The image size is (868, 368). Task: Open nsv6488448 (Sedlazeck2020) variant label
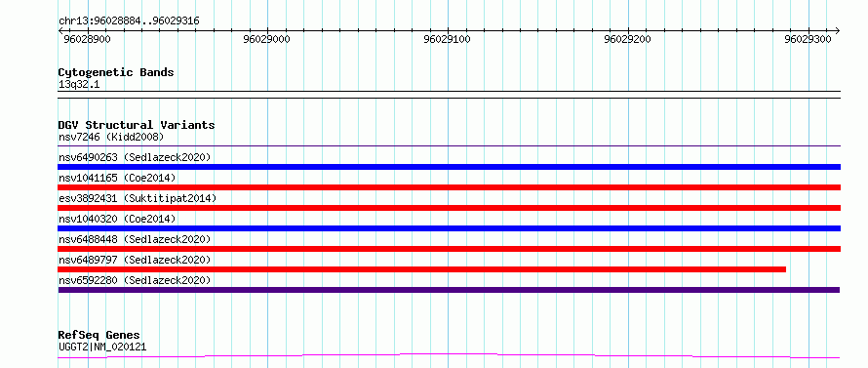tap(135, 239)
